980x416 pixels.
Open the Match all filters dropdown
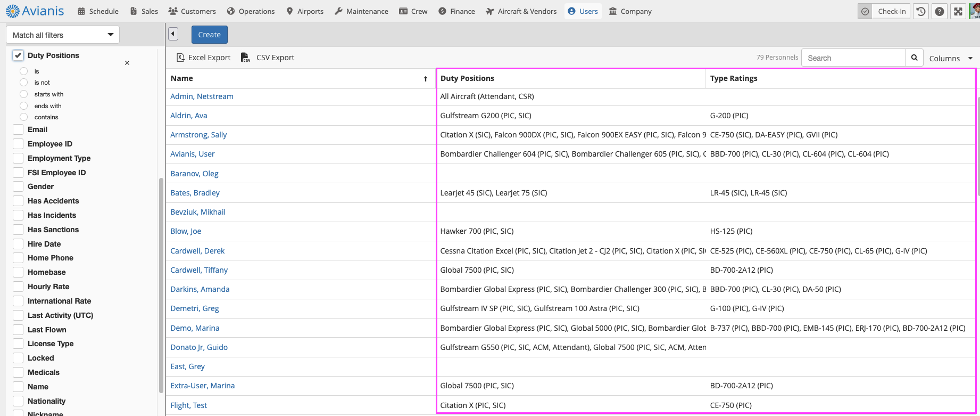coord(63,35)
